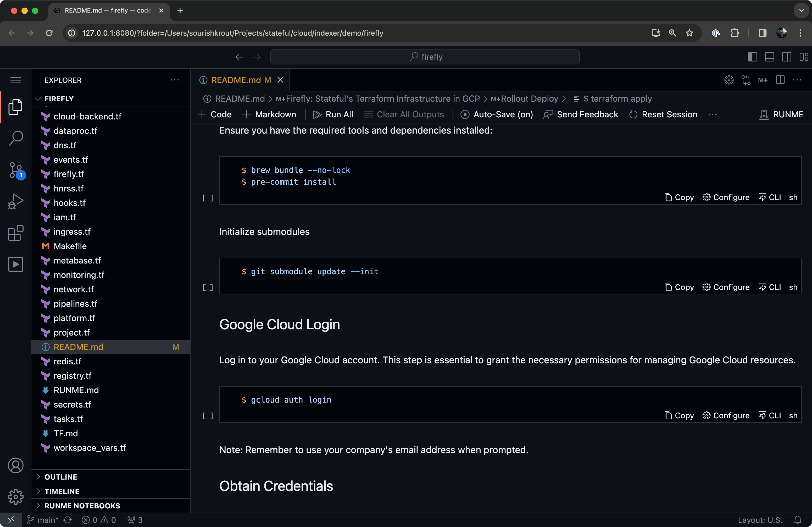Click execution bracket of gcloud auth cell
The height and width of the screenshot is (527, 812).
tap(208, 416)
